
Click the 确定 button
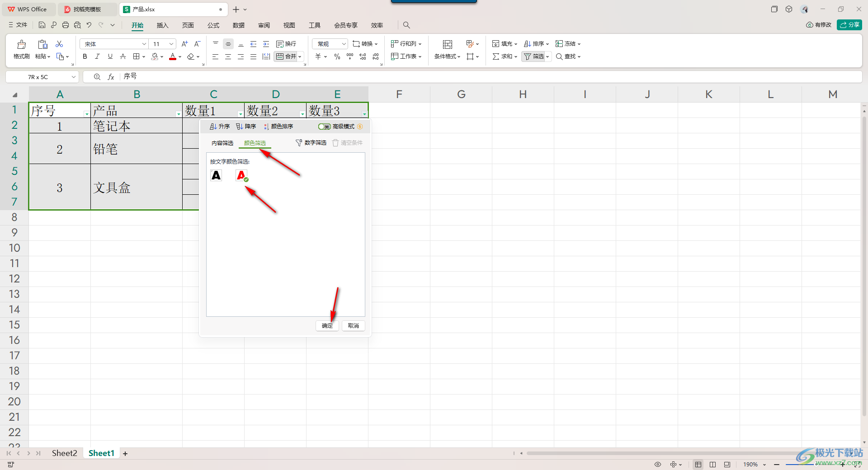pos(327,326)
